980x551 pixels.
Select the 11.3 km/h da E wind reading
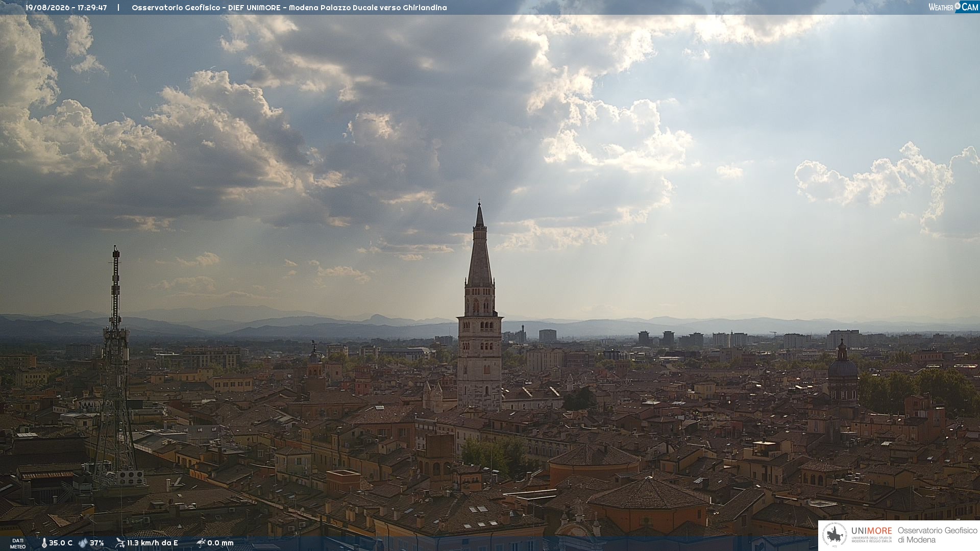click(x=153, y=543)
